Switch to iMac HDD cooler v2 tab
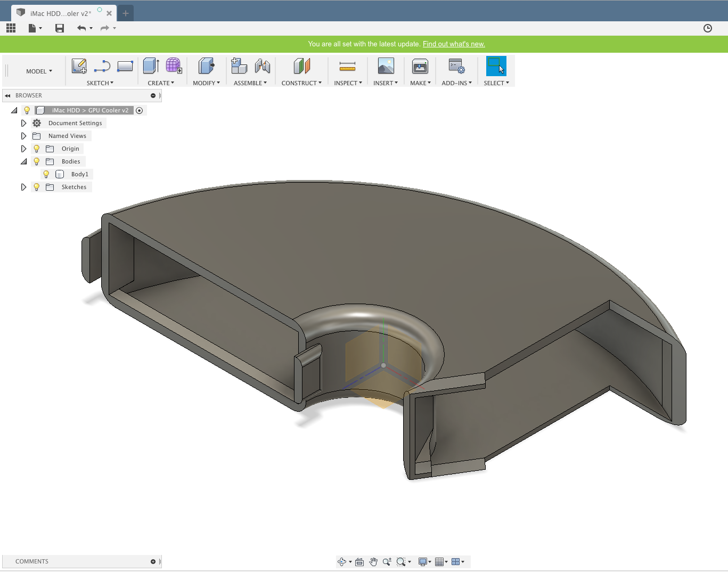The height and width of the screenshot is (572, 728). pyautogui.click(x=60, y=13)
